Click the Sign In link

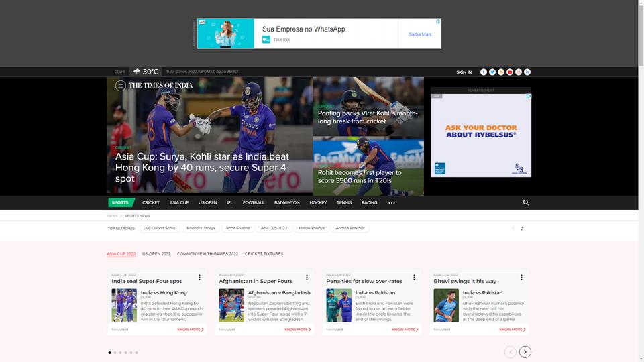464,72
